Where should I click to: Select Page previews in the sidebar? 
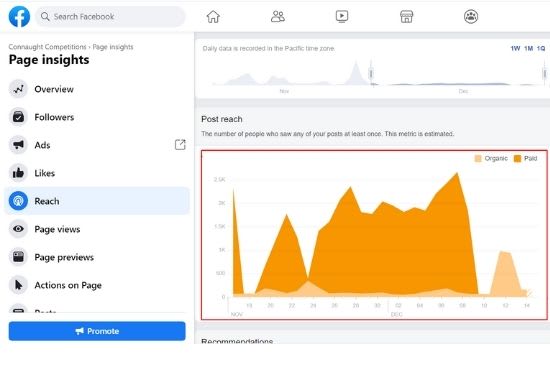coord(97,257)
